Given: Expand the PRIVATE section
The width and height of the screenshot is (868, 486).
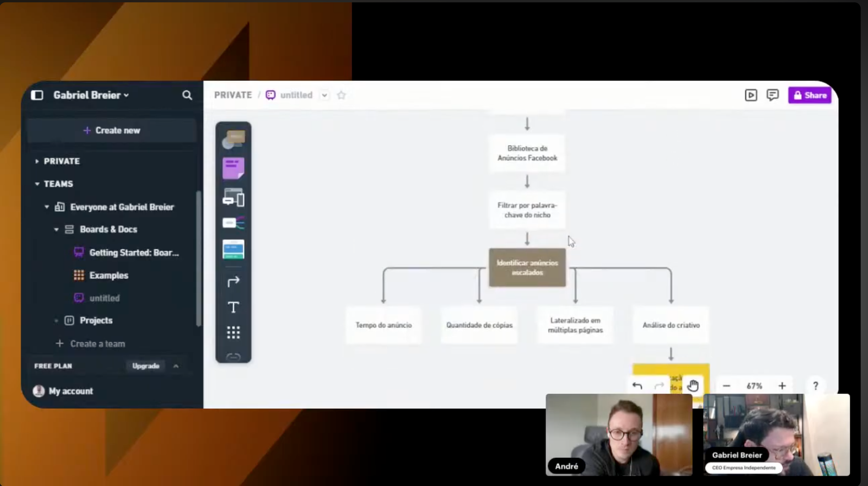Looking at the screenshot, I should point(37,161).
